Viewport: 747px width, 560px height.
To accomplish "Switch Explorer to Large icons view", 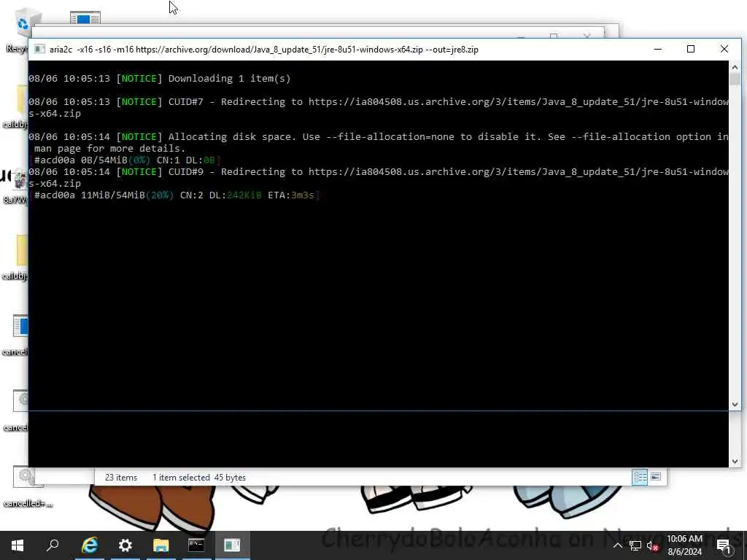I will click(x=656, y=477).
